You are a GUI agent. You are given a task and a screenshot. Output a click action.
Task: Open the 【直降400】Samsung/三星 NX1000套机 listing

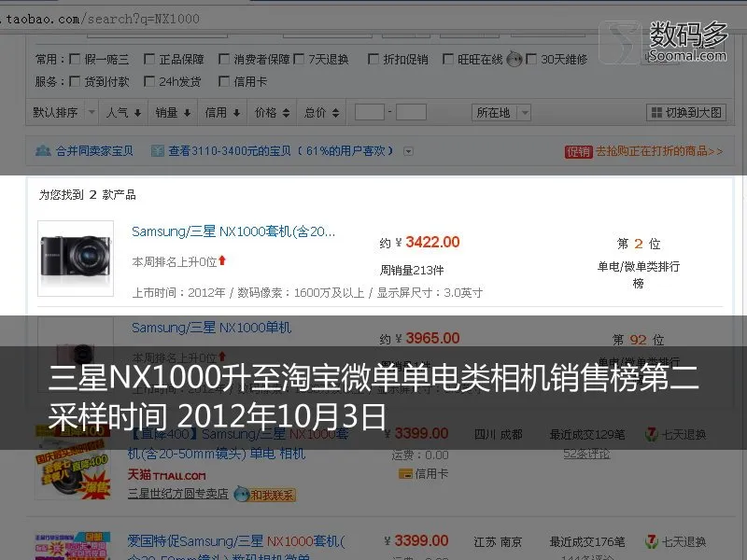point(238,443)
